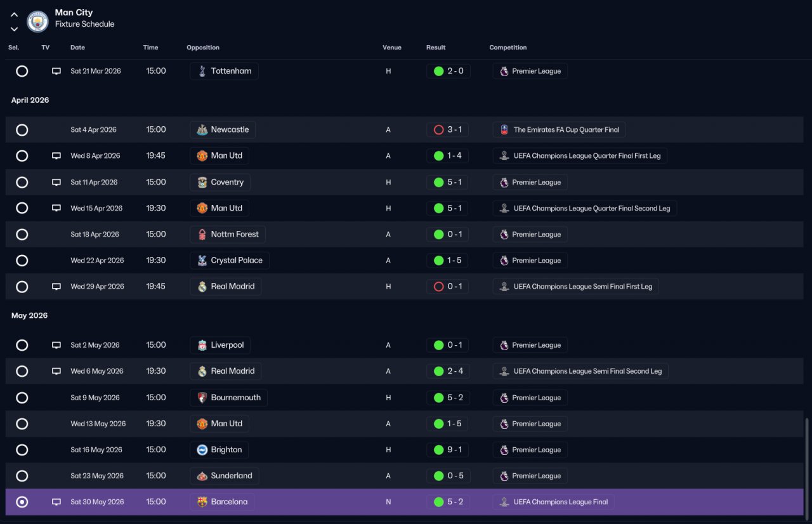Click the Barcelona crest icon
812x524 pixels.
202,502
